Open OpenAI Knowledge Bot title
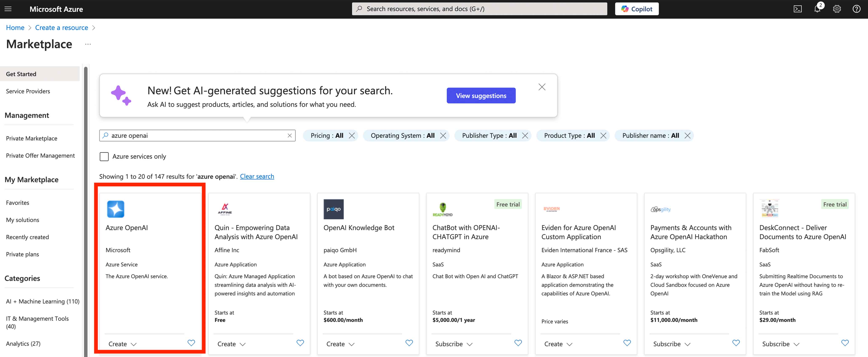The image size is (868, 357). pos(359,228)
